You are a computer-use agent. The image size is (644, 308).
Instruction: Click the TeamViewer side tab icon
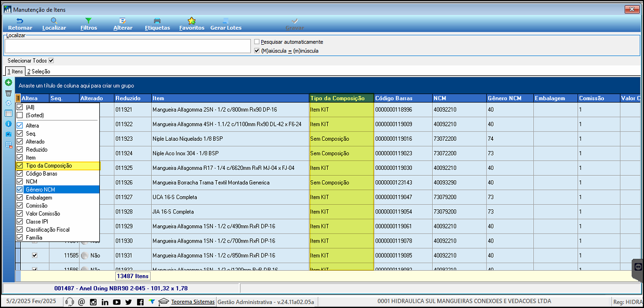coord(638,266)
